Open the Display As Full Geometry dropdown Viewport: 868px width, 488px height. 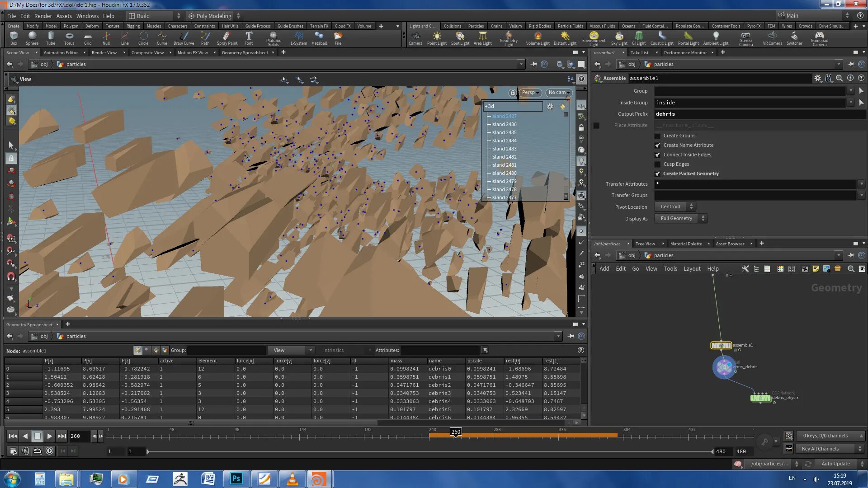tap(681, 219)
